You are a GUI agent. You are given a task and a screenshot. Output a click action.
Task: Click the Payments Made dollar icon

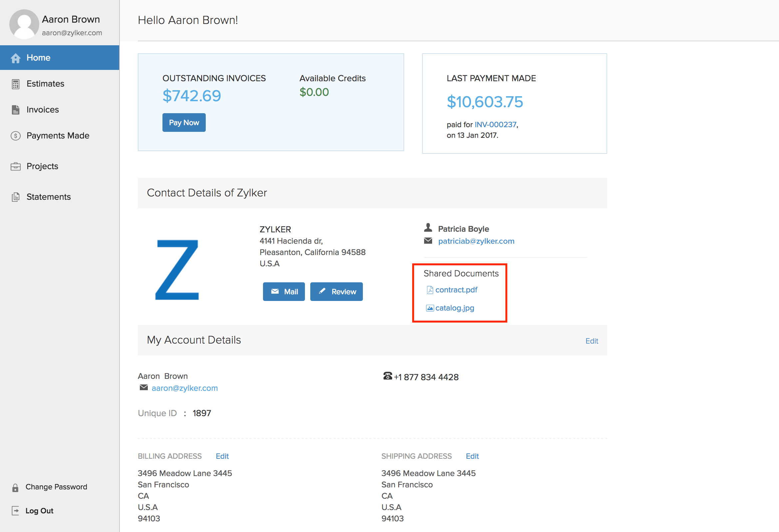pos(15,136)
